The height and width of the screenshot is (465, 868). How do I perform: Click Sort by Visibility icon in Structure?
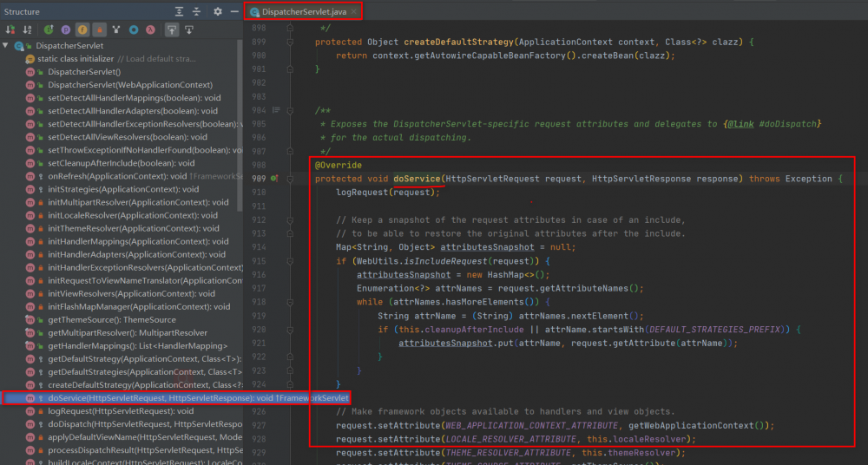[x=10, y=29]
